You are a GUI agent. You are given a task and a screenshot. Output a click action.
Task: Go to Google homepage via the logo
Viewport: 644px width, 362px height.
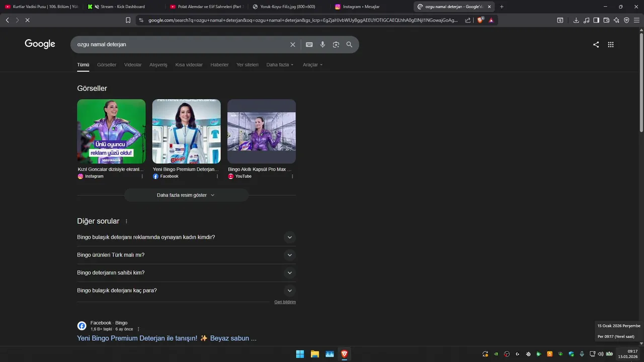click(x=40, y=44)
